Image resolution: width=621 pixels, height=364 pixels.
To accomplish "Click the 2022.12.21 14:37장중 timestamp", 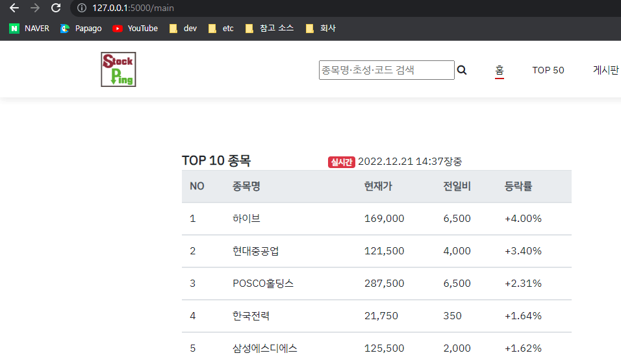I will click(410, 162).
